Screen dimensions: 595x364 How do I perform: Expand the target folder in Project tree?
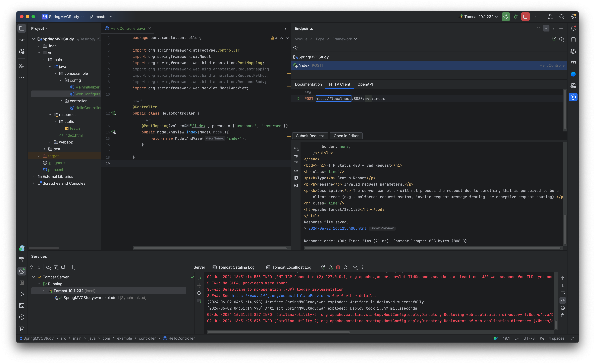[39, 156]
